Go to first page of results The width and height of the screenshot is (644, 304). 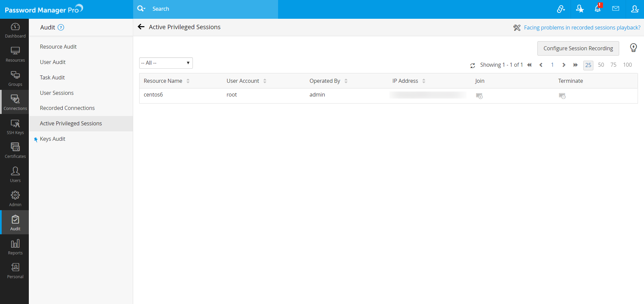click(x=529, y=65)
